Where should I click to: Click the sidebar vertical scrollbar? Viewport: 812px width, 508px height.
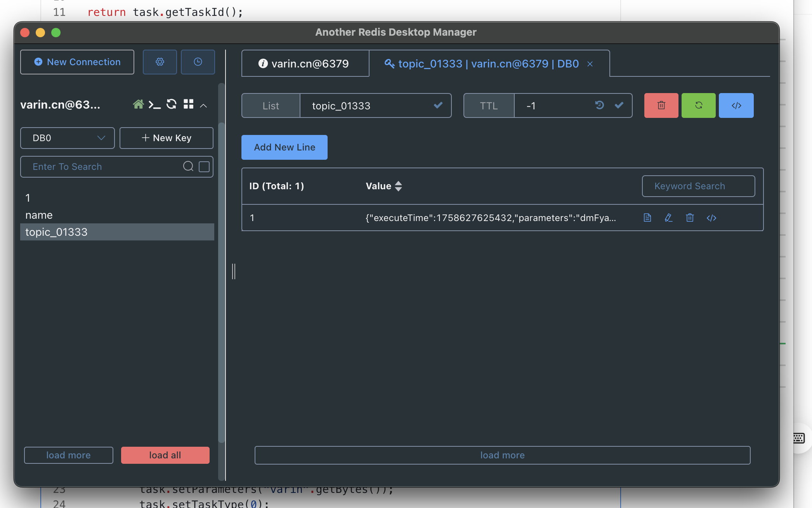(x=222, y=282)
